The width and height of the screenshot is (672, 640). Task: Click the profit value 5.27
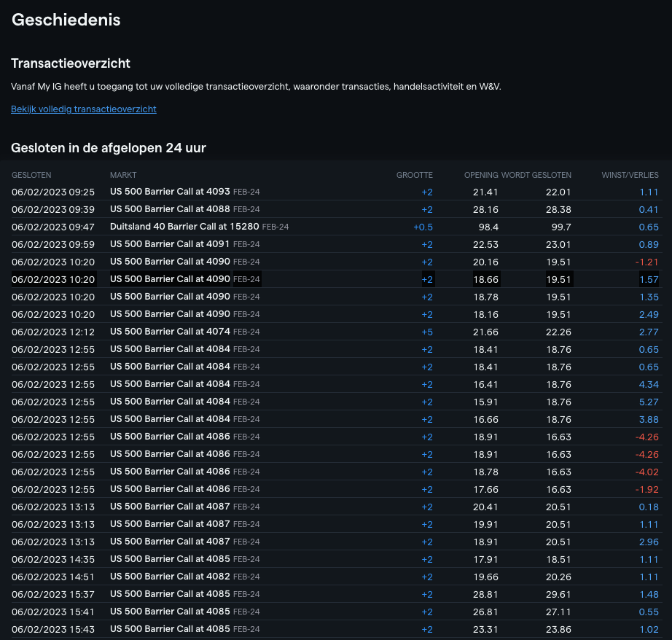point(648,402)
